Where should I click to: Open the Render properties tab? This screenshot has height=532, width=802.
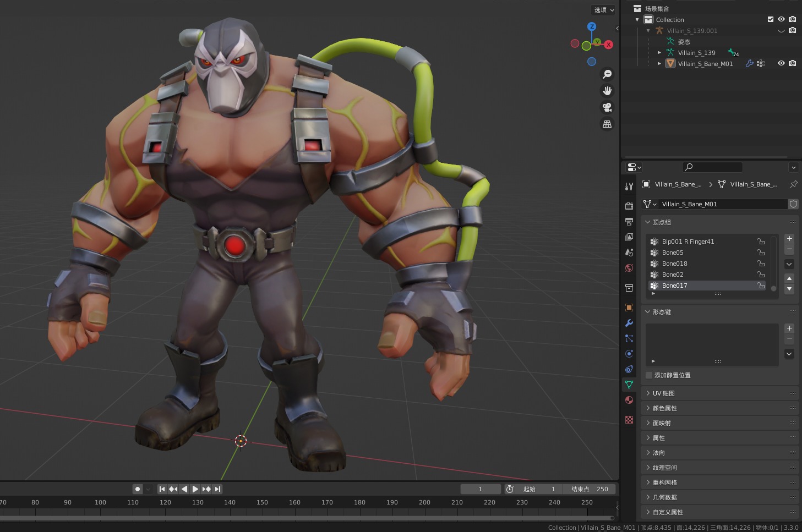tap(629, 206)
